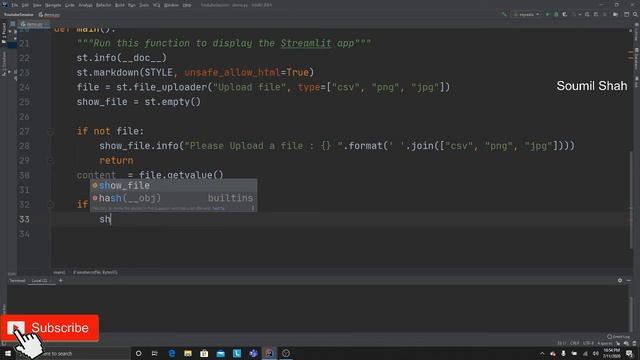Open the Run menu
Viewport: 640px width, 360px height.
click(131, 5)
